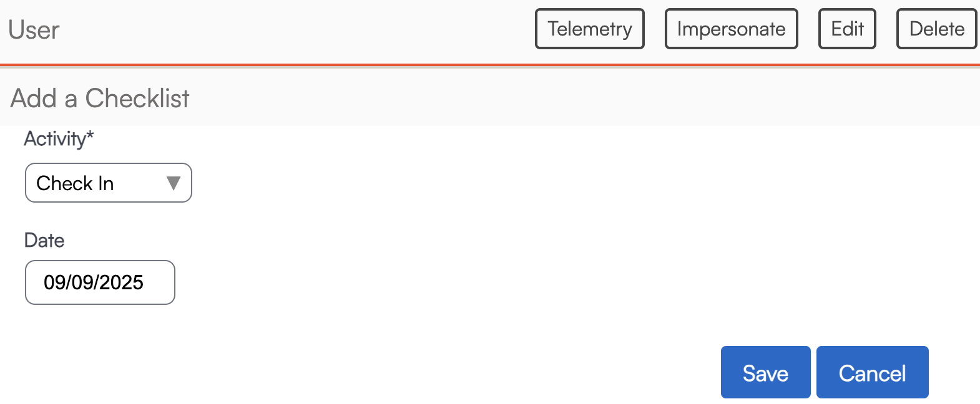980x404 pixels.
Task: Click empty form area right of Activity dropdown
Action: [562, 183]
